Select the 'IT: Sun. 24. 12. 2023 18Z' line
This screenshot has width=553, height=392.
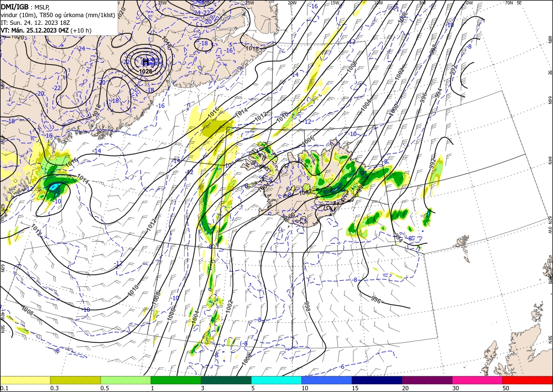click(35, 23)
